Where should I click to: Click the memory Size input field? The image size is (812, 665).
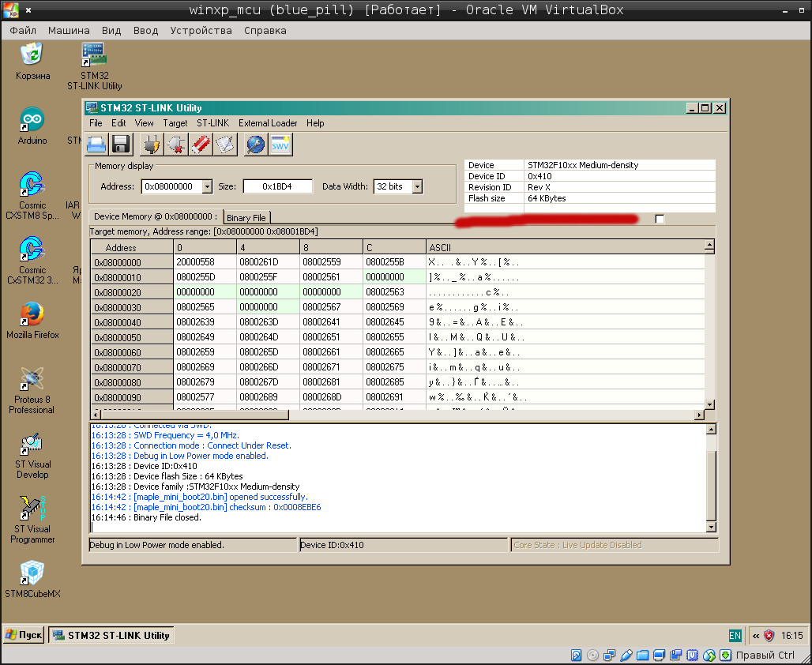pos(277,186)
